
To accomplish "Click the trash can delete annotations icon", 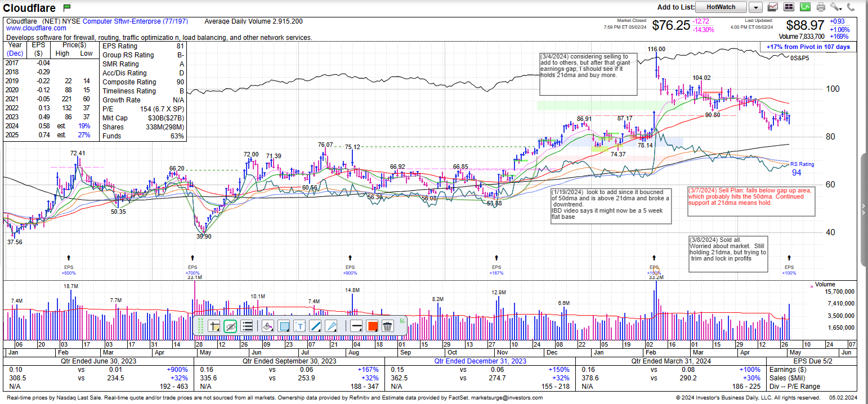I will pyautogui.click(x=387, y=326).
